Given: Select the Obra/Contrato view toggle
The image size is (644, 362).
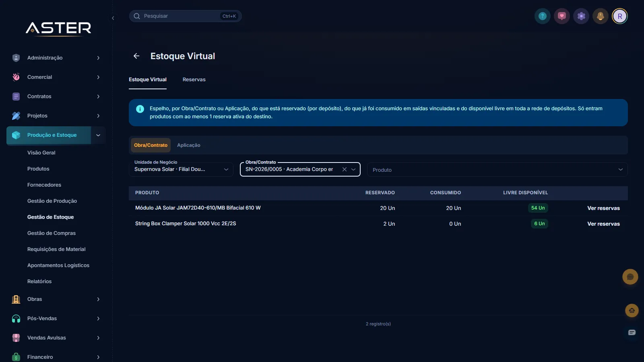Looking at the screenshot, I should point(151,145).
